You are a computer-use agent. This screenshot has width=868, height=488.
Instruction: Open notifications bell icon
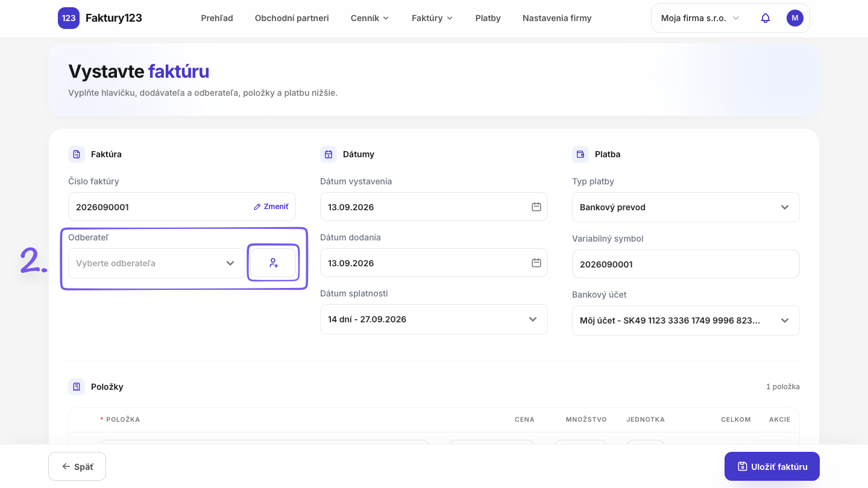tap(766, 18)
